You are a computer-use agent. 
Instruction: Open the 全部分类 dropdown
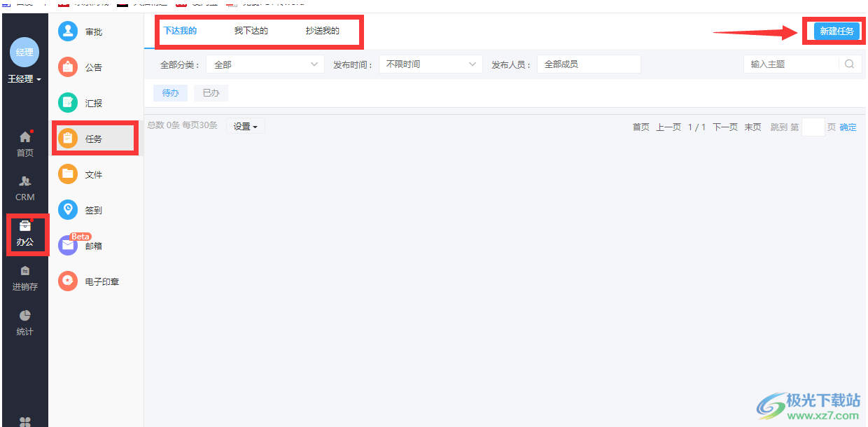[265, 64]
